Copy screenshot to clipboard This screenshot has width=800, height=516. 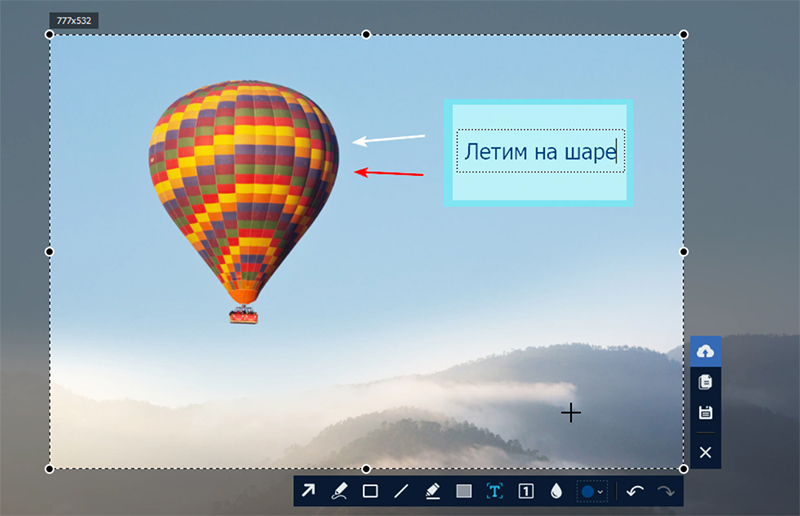[x=705, y=382]
